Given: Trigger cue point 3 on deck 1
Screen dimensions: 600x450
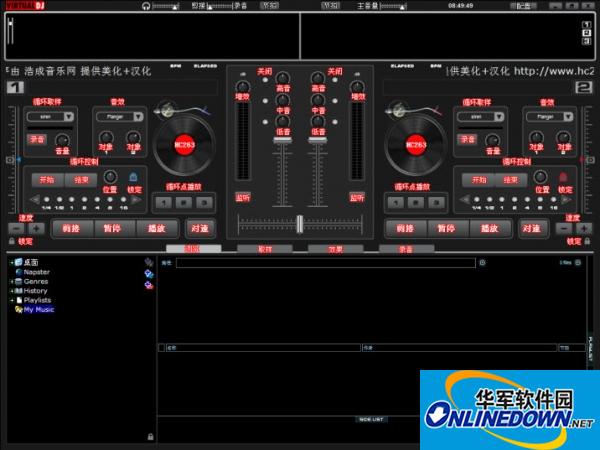Looking at the screenshot, I should (204, 202).
